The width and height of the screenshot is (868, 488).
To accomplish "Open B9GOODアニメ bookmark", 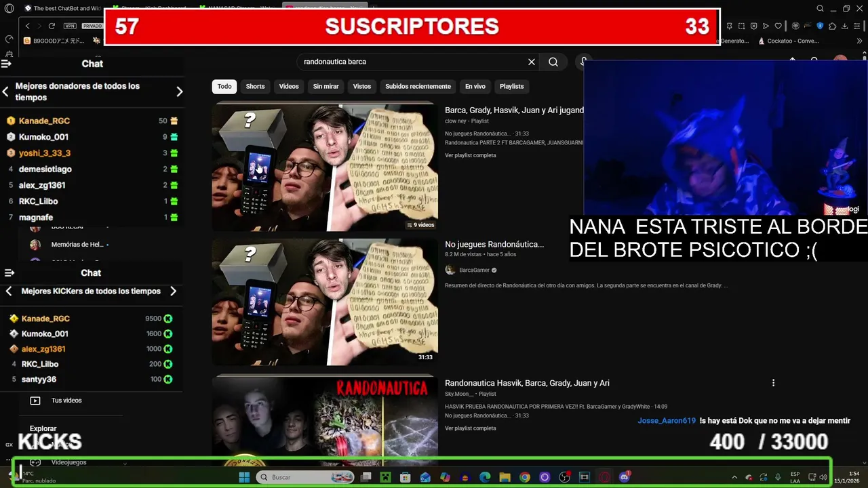I will (54, 41).
